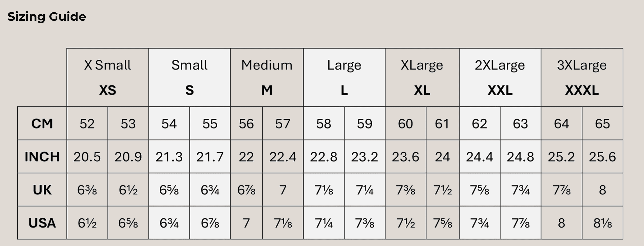This screenshot has height=246, width=644.
Task: Click the 65 cm cell
Action: pyautogui.click(x=602, y=123)
